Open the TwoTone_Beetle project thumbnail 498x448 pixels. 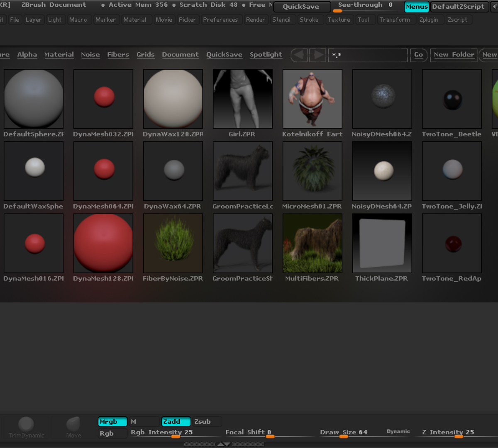452,99
